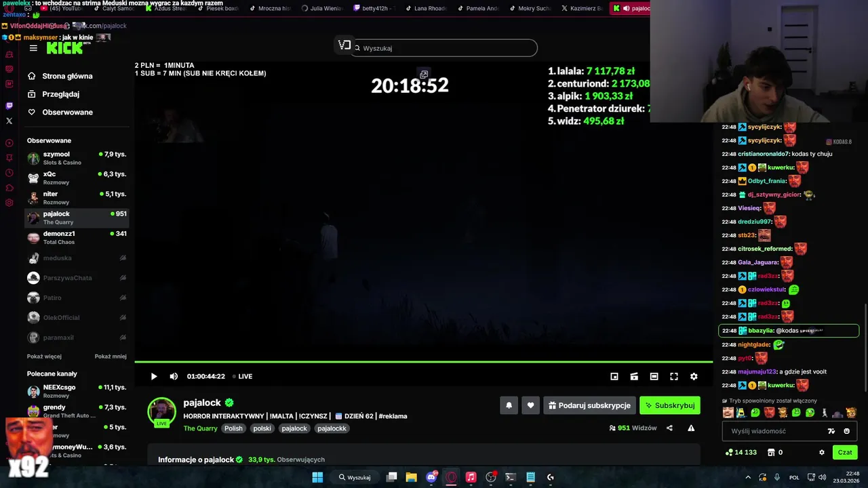Screen dimensions: 868x488
Task: Switch to betty412h Twitch browser tab
Action: [x=376, y=8]
